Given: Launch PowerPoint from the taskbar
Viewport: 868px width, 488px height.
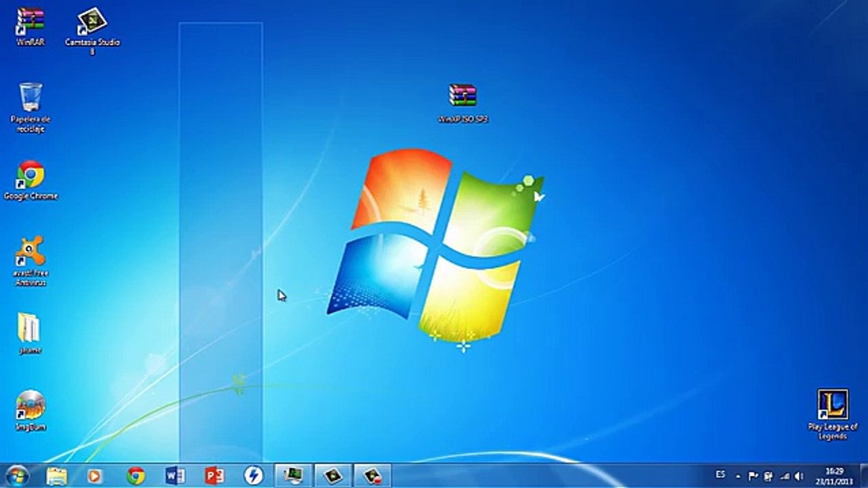Looking at the screenshot, I should [x=214, y=476].
